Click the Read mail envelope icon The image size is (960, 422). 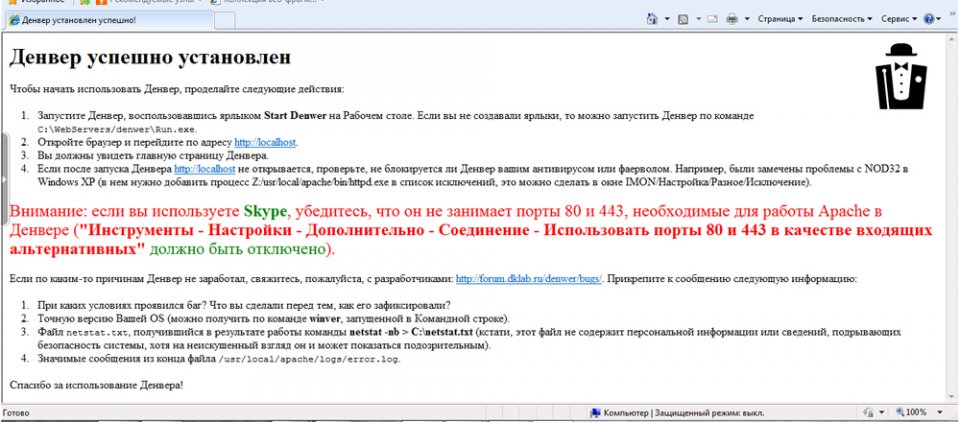pyautogui.click(x=713, y=19)
